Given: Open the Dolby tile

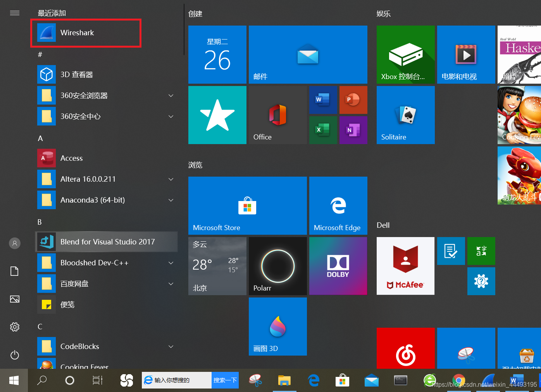Looking at the screenshot, I should (338, 266).
